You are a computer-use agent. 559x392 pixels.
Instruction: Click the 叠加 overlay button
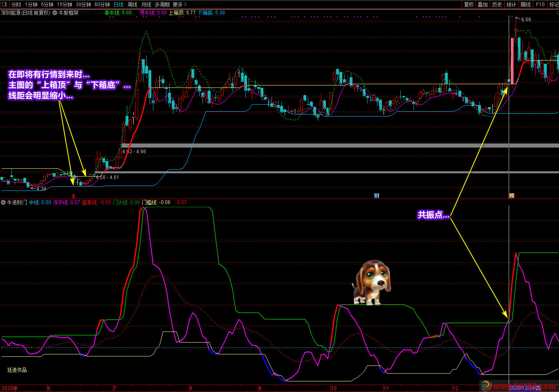click(483, 4)
